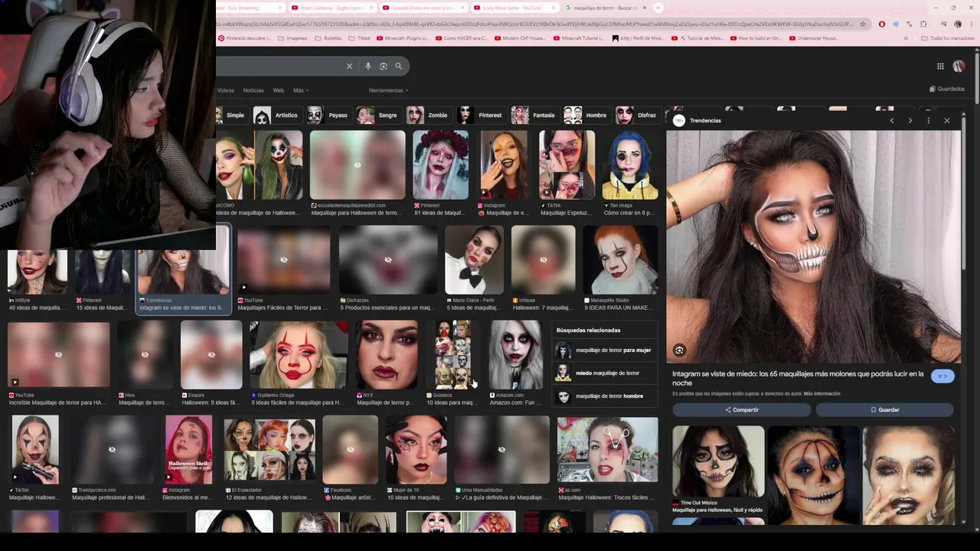The width and height of the screenshot is (980, 551).
Task: Expand the 'Más' search categories dropdown
Action: (301, 90)
